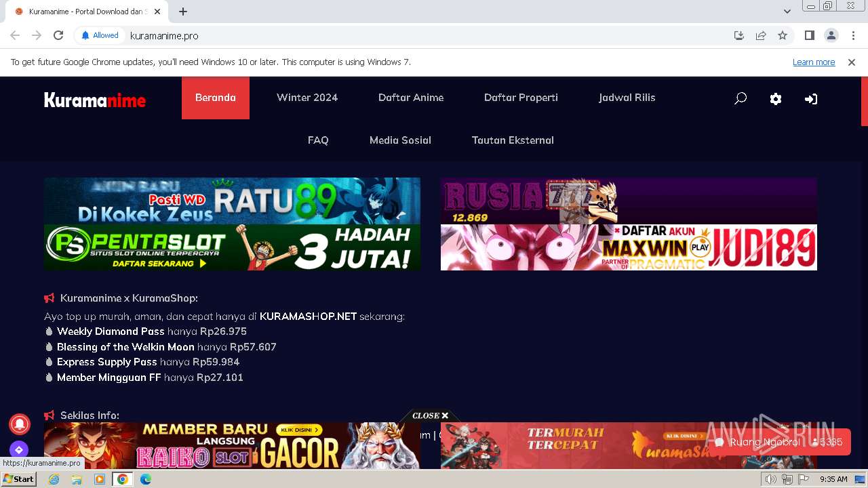Screen dimensions: 868x488
Task: Open the Windows Start menu
Action: [x=19, y=479]
